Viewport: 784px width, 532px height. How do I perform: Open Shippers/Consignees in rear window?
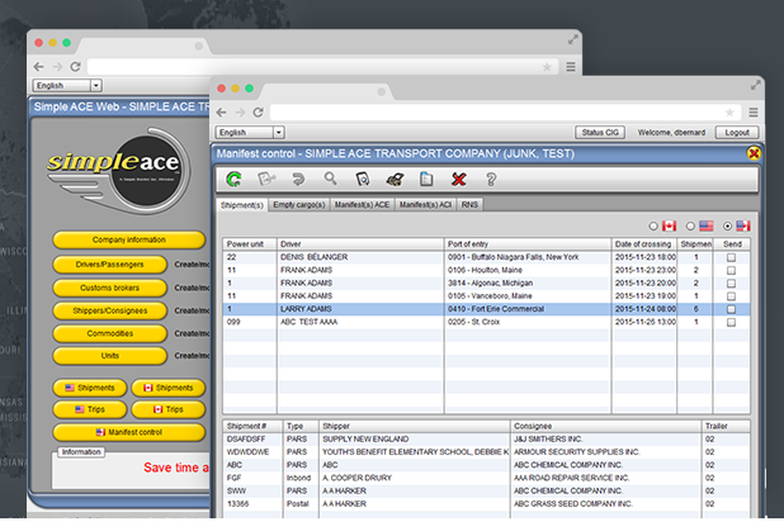pyautogui.click(x=110, y=311)
